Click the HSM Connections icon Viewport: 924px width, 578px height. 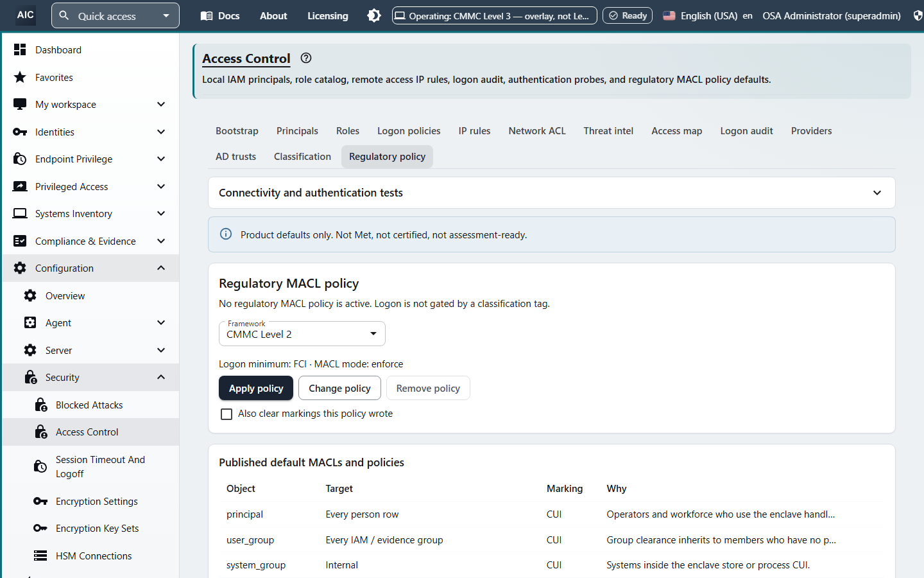click(x=40, y=556)
